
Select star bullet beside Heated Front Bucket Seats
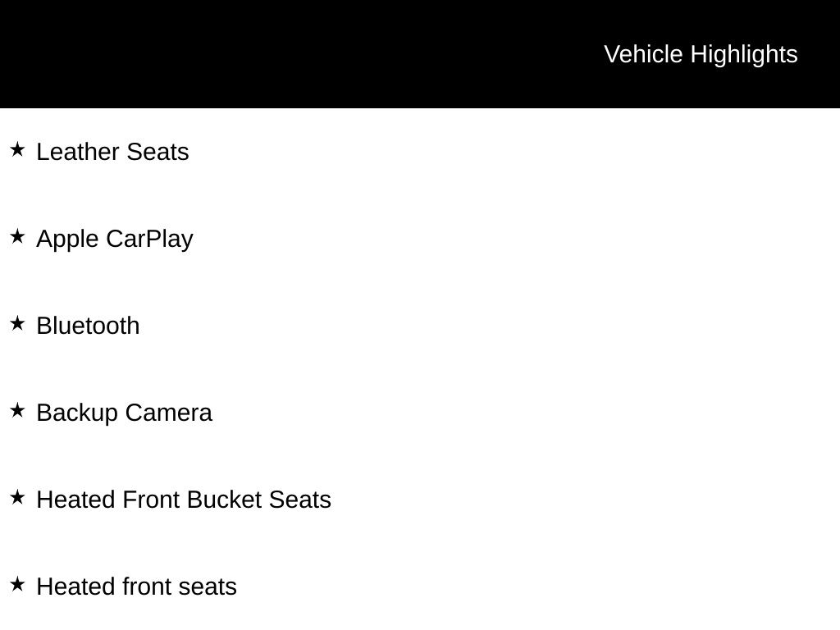[17, 497]
